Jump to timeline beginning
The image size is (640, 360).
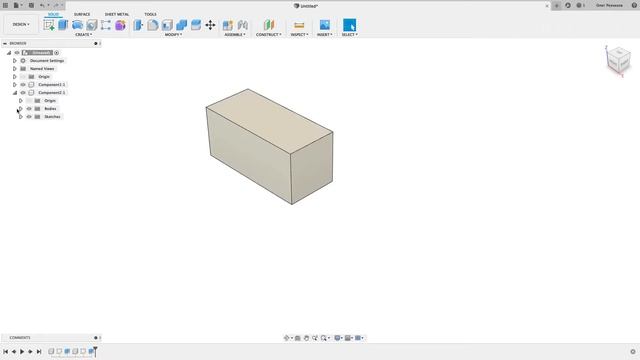coord(6,351)
